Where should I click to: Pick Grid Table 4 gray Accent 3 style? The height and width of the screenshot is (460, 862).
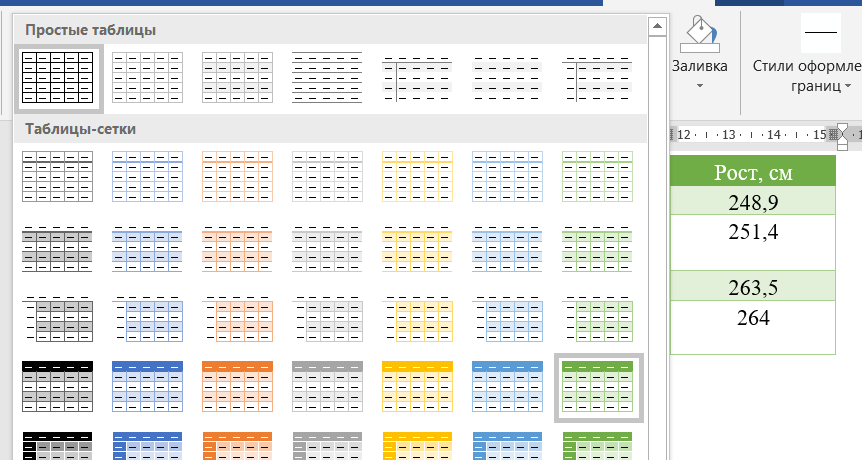327,386
